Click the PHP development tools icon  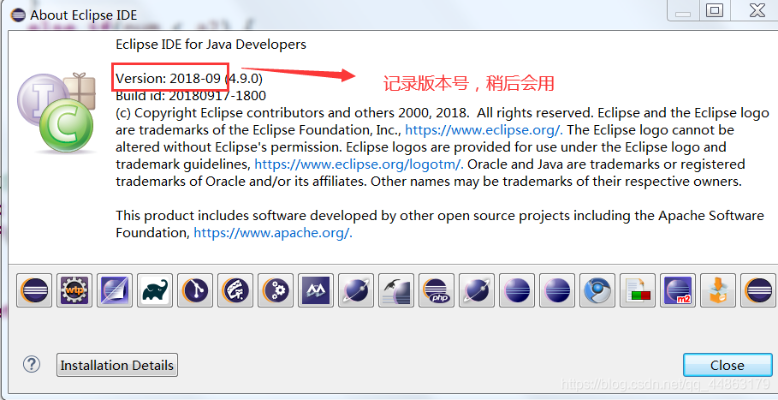(436, 290)
